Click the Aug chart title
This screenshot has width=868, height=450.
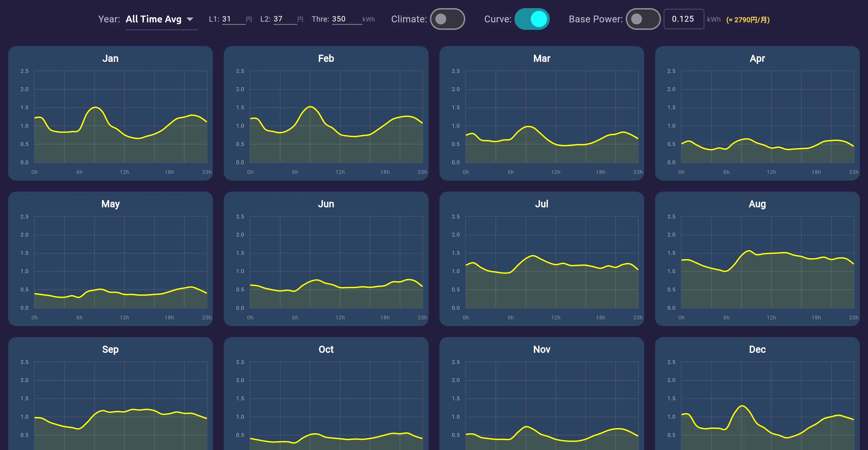click(x=757, y=204)
